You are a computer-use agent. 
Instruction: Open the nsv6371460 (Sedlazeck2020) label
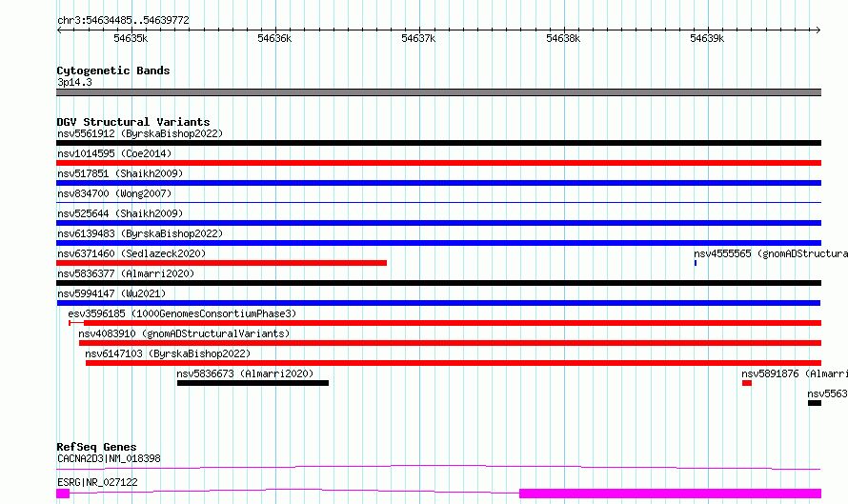[131, 253]
